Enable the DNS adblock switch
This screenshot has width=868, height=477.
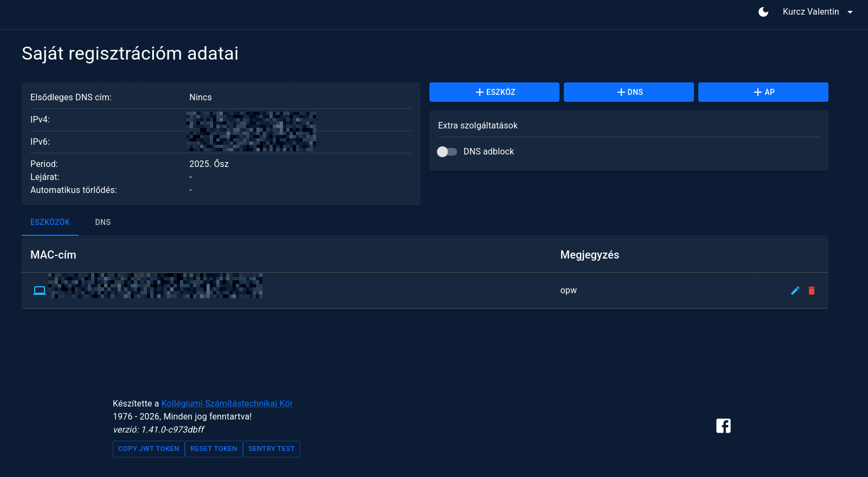[x=447, y=152]
